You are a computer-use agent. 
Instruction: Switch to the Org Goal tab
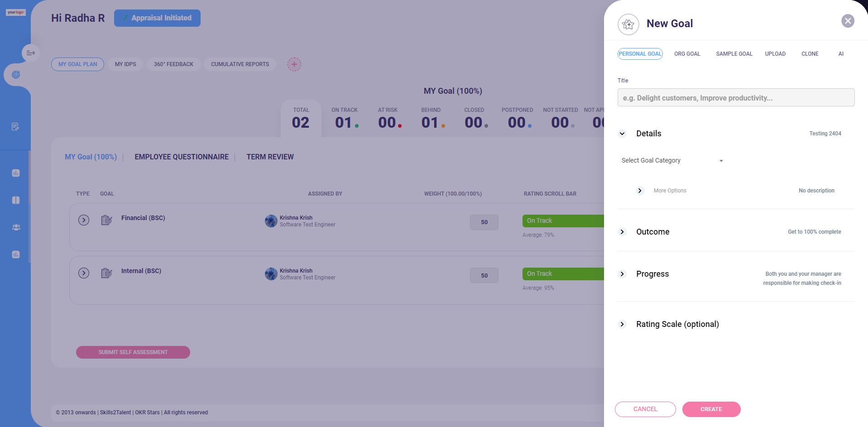click(x=687, y=54)
